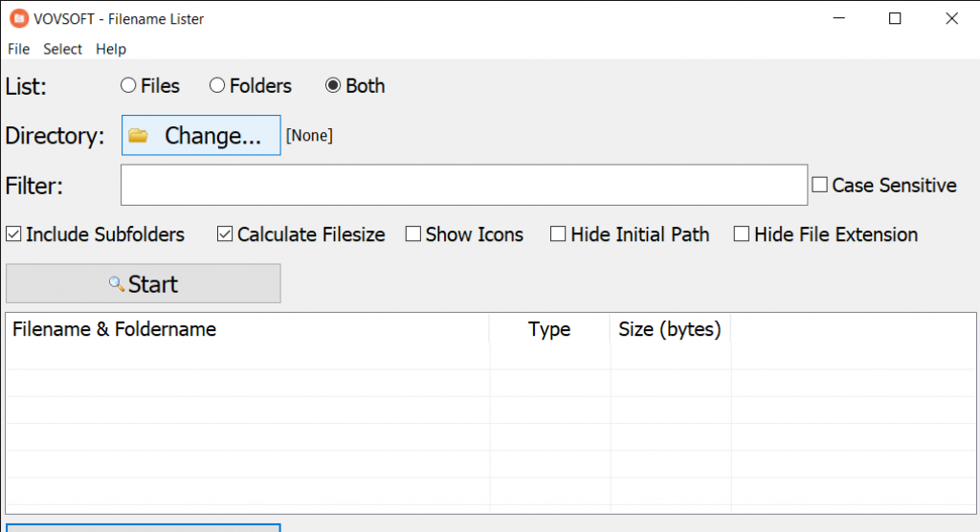Screen dimensions: 980x532
Task: Select the Both radio button
Action: point(332,86)
